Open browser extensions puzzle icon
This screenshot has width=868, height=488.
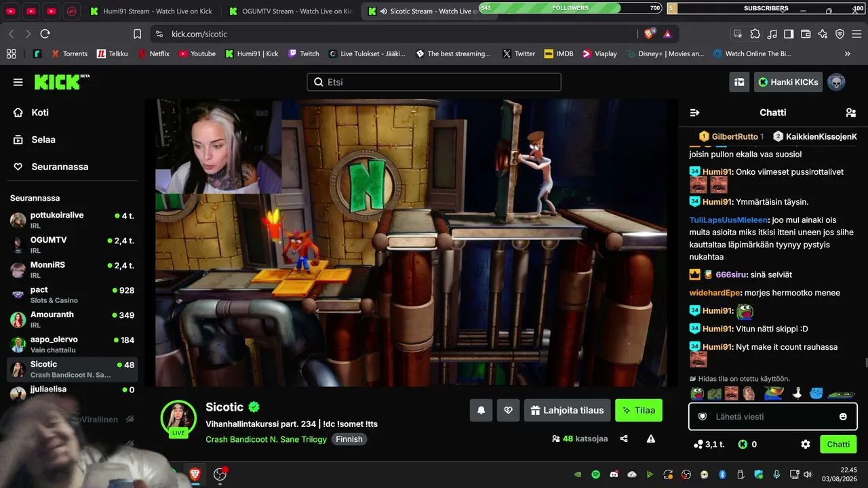(x=755, y=34)
